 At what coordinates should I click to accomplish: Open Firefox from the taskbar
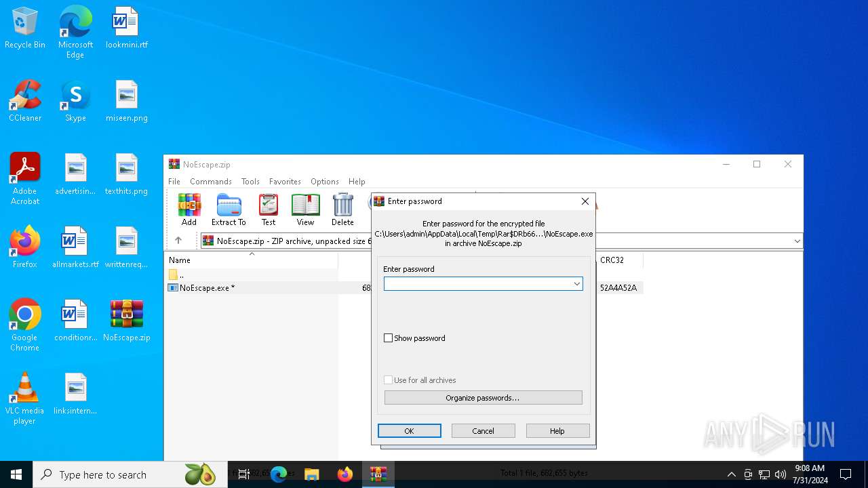345,474
